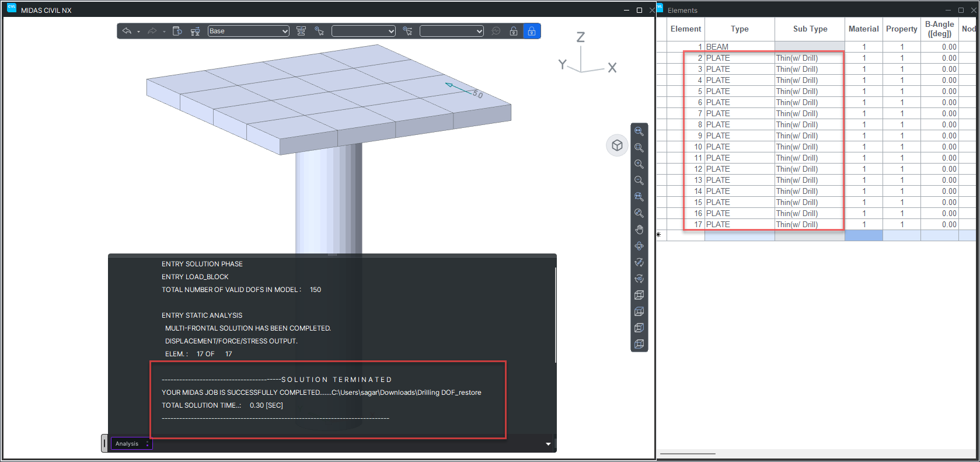Click the Material column header
980x462 pixels.
864,29
